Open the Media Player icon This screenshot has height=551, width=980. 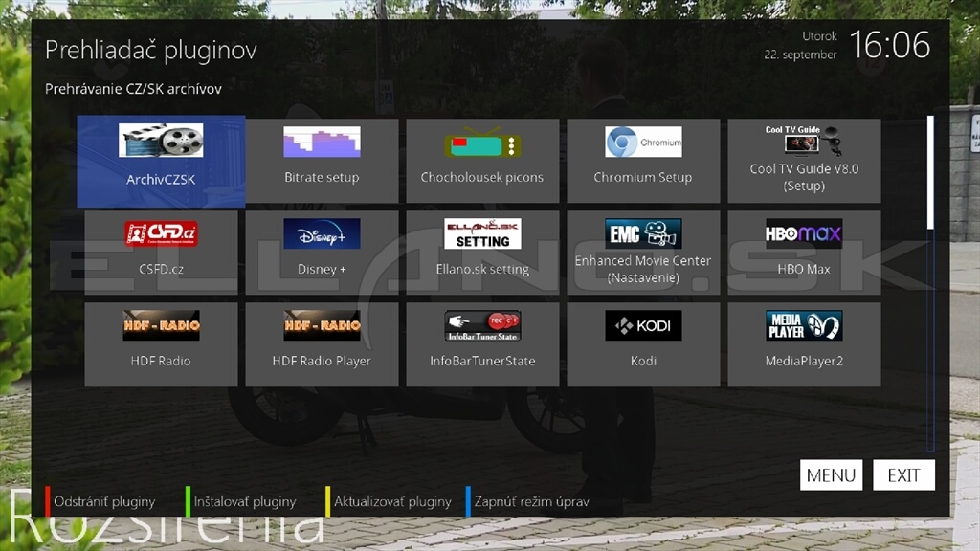pos(804,325)
